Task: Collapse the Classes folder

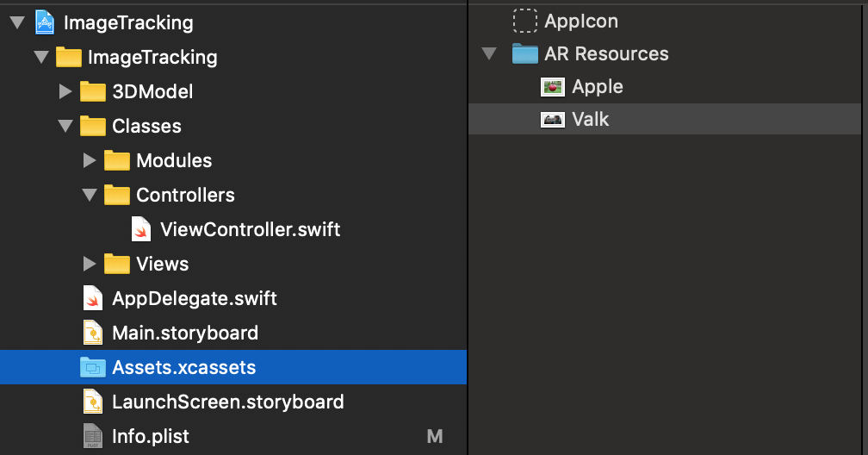Action: coord(65,126)
